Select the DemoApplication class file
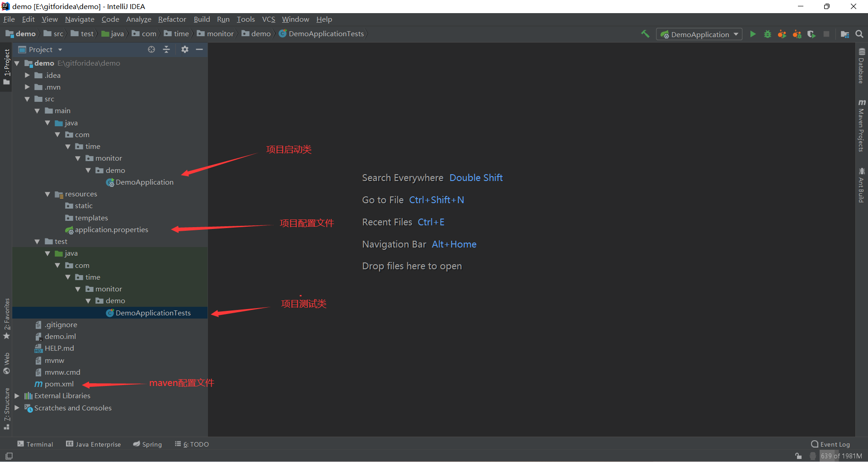 coord(140,182)
